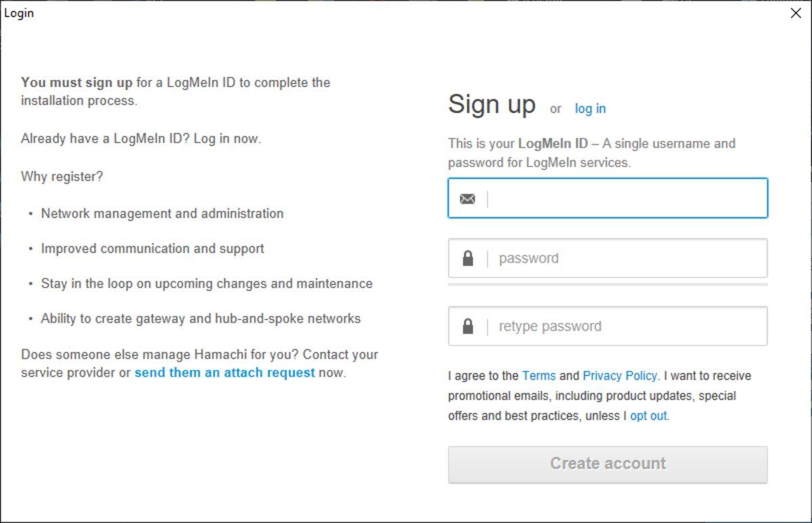The width and height of the screenshot is (812, 523).
Task: Select the "Network management and administration" bullet
Action: (162, 214)
